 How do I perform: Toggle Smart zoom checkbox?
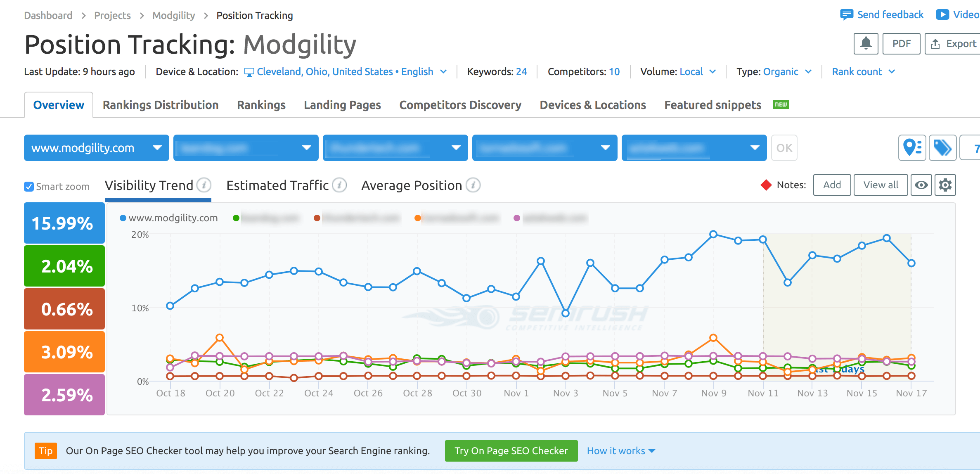click(x=29, y=187)
